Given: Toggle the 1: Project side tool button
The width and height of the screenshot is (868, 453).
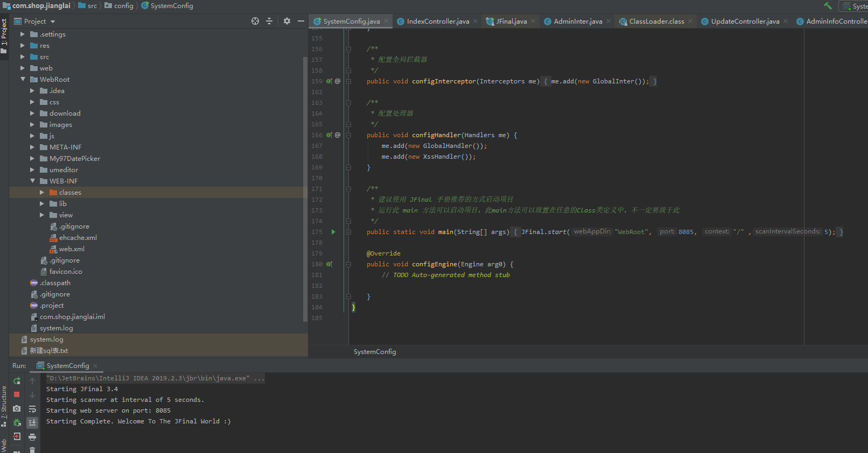Looking at the screenshot, I should point(4,36).
